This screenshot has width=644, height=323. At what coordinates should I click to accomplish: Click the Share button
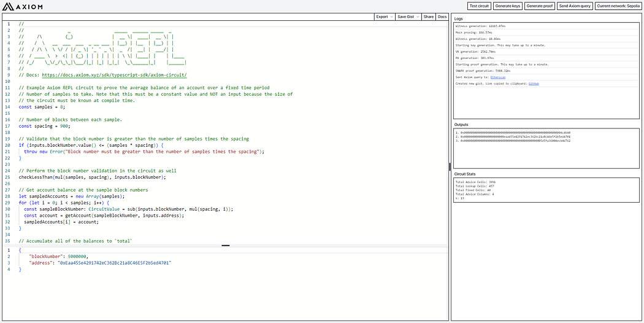click(x=428, y=17)
